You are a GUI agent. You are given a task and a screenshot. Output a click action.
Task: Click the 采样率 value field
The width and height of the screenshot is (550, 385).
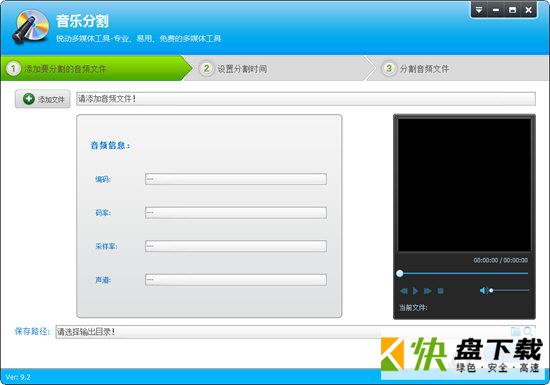(236, 246)
